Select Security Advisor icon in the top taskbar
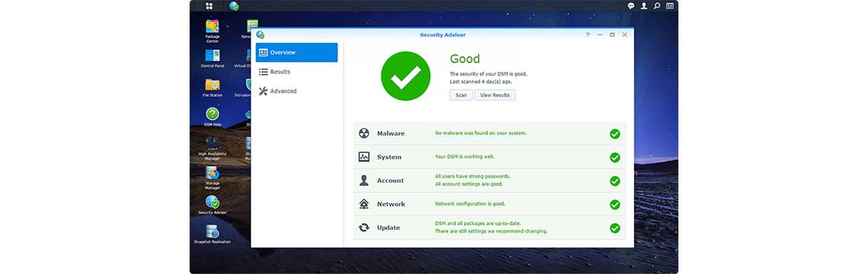 (235, 6)
